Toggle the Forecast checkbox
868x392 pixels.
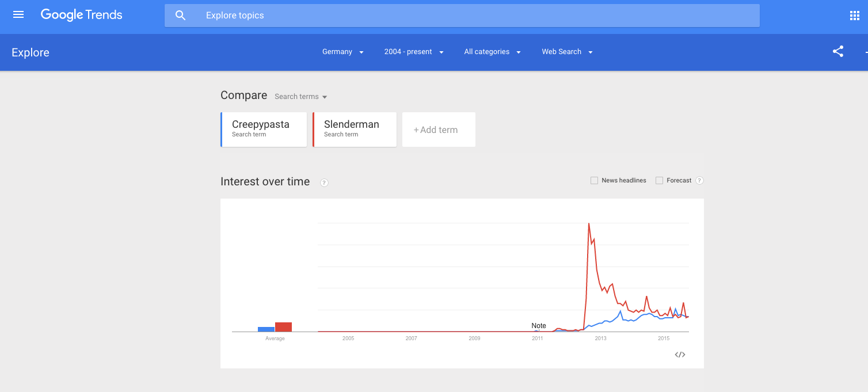(x=660, y=180)
